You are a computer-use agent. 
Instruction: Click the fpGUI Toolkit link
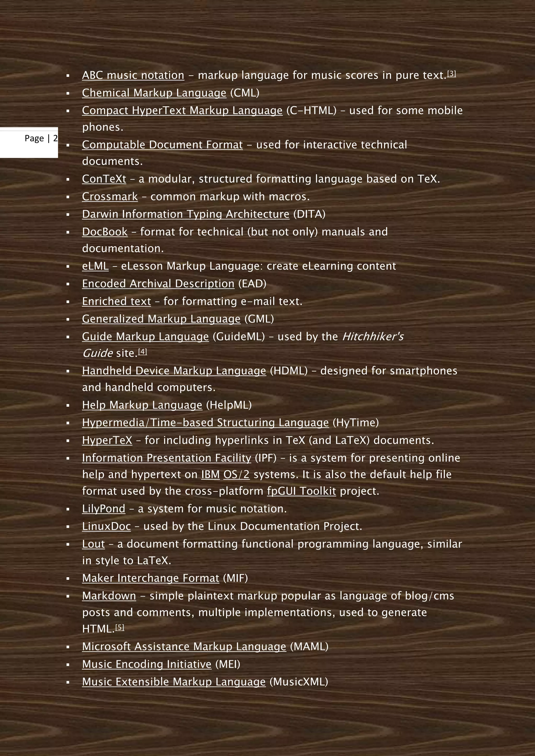click(301, 492)
